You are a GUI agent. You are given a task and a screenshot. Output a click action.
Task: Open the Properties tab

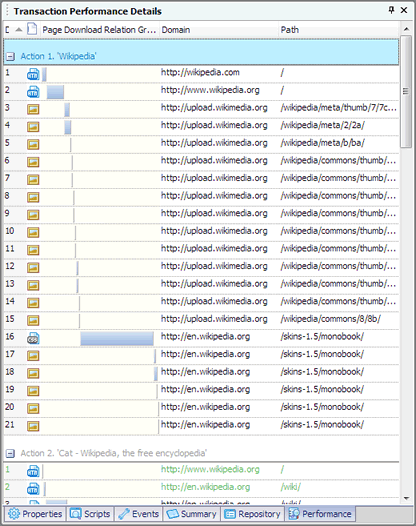tap(35, 514)
